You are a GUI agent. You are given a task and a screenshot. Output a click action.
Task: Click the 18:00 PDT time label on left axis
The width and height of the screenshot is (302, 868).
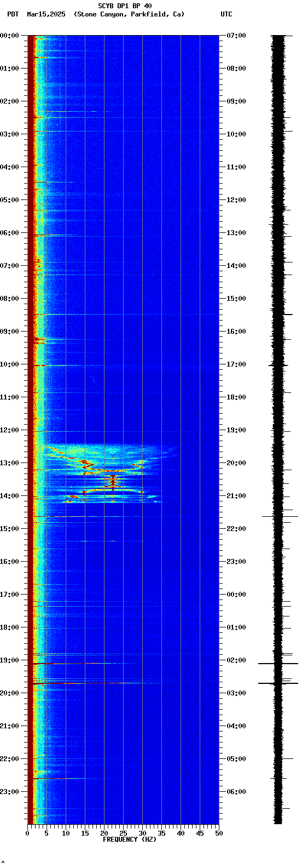pos(10,627)
